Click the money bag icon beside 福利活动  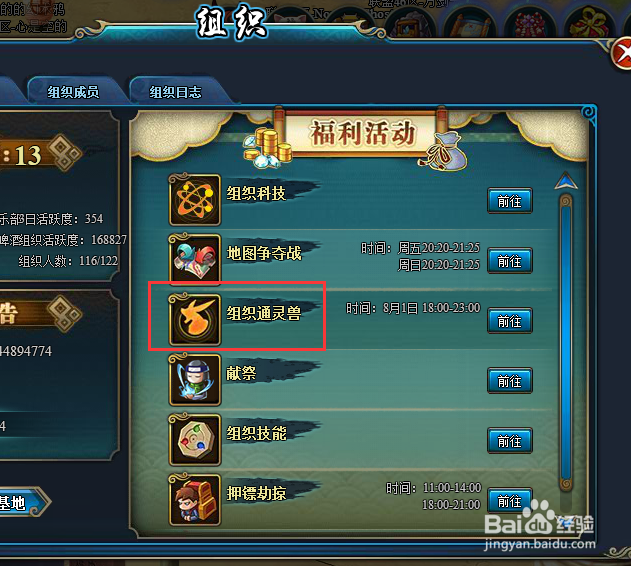pyautogui.click(x=443, y=152)
